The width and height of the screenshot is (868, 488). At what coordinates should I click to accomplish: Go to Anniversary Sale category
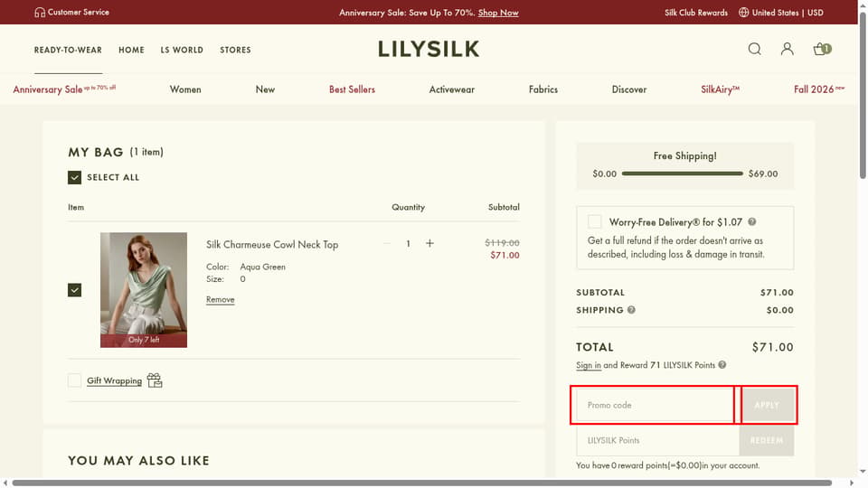pyautogui.click(x=64, y=89)
